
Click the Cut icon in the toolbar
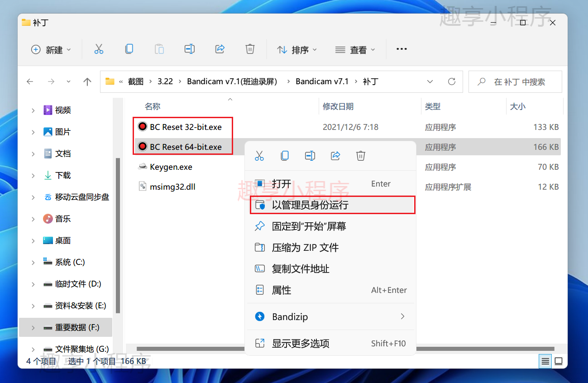point(99,49)
